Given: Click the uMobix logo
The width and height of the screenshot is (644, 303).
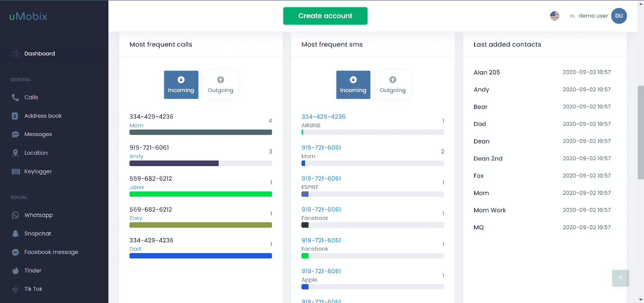Looking at the screenshot, I should pos(28,17).
